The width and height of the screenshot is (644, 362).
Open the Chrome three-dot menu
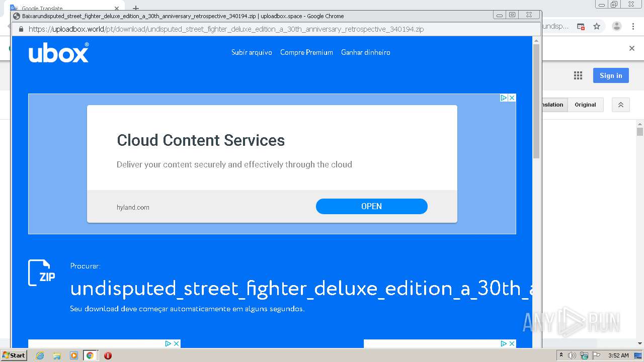pos(633,26)
